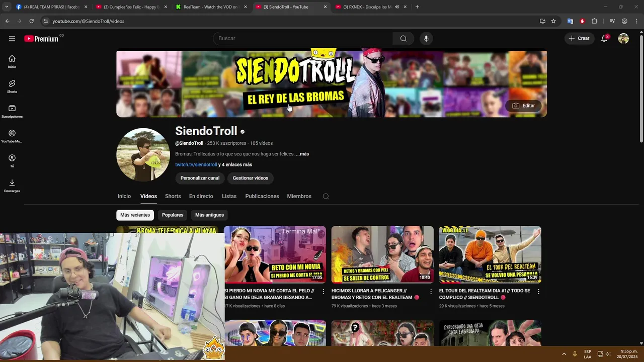The height and width of the screenshot is (362, 644).
Task: Open options for EL TOUR DEL REALTEAM video
Action: point(538,292)
